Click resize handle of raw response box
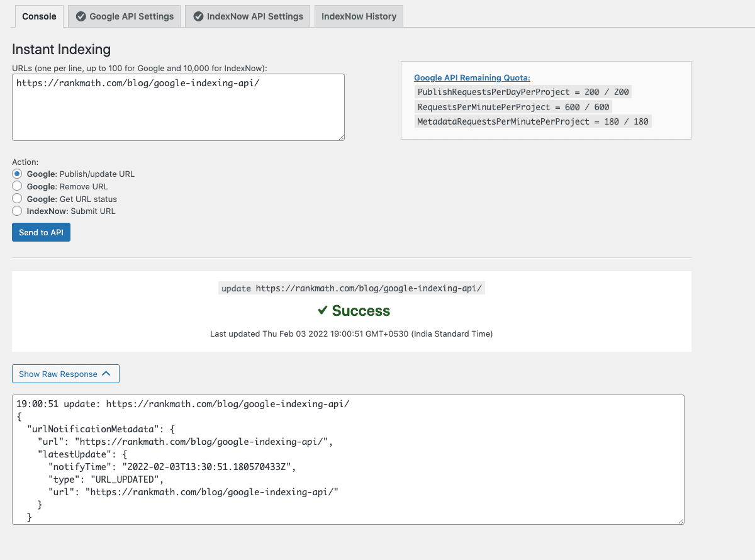755x560 pixels. [x=680, y=520]
